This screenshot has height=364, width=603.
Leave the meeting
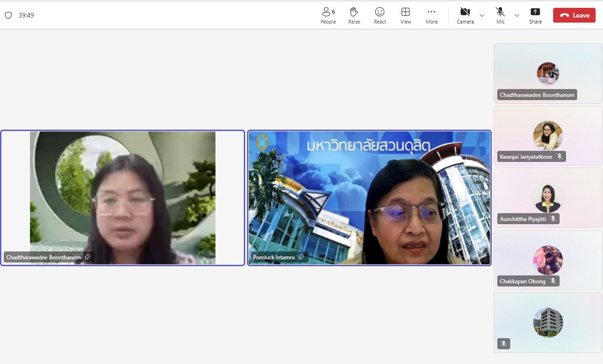[x=574, y=15]
